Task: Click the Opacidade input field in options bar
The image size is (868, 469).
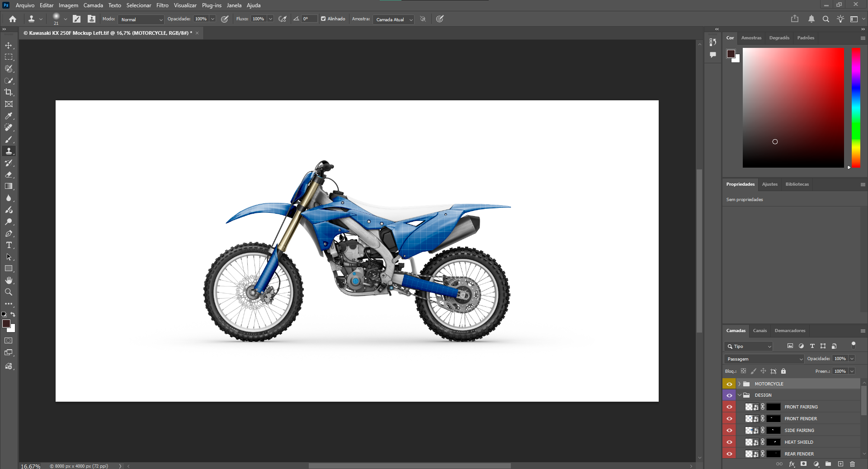Action: 201,19
